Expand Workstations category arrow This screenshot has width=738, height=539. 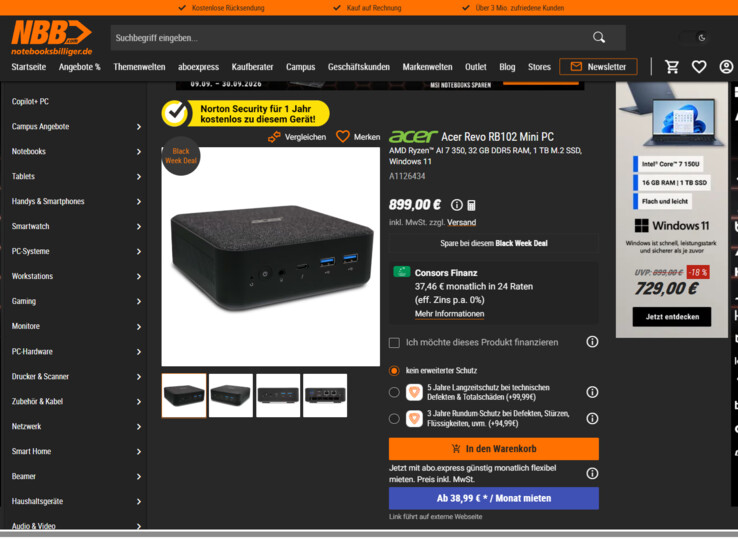pos(138,276)
